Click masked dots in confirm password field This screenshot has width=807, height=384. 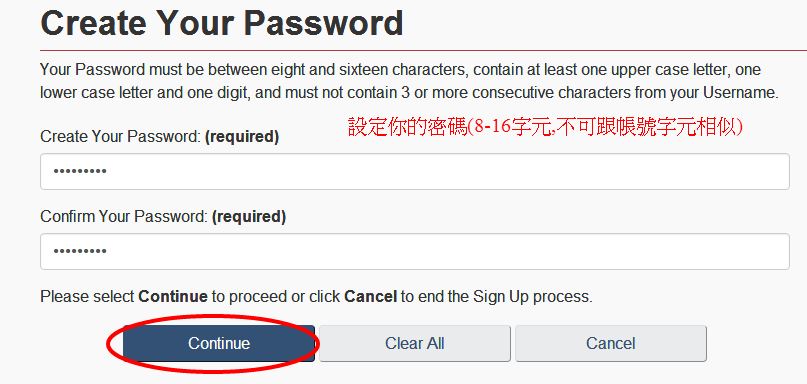(80, 251)
